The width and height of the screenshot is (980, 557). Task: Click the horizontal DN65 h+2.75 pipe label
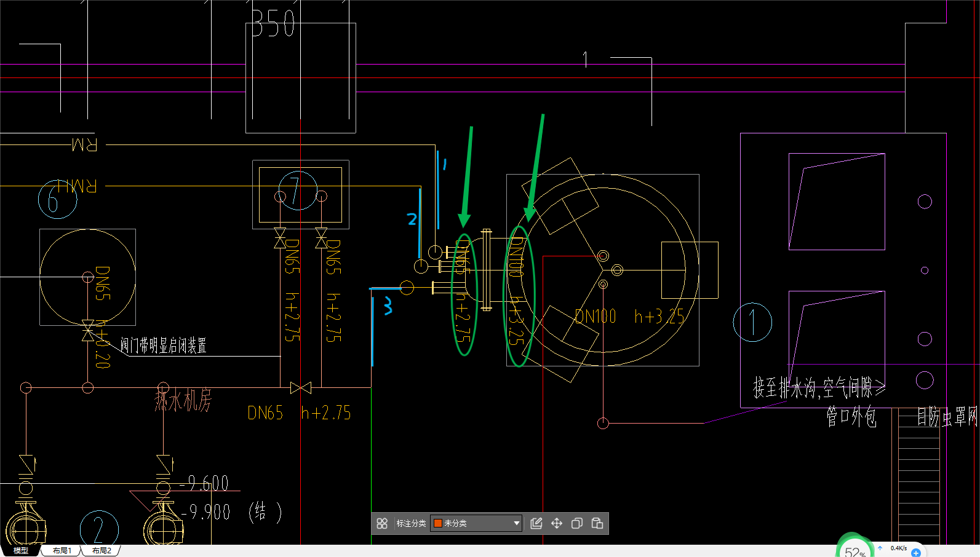299,413
